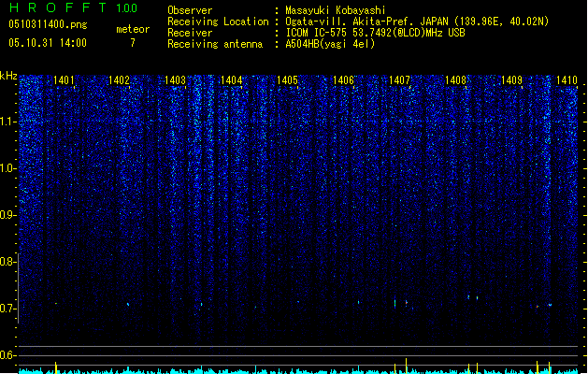This screenshot has width=588, height=374.
Task: Click the Receiving Location label
Action: [218, 22]
